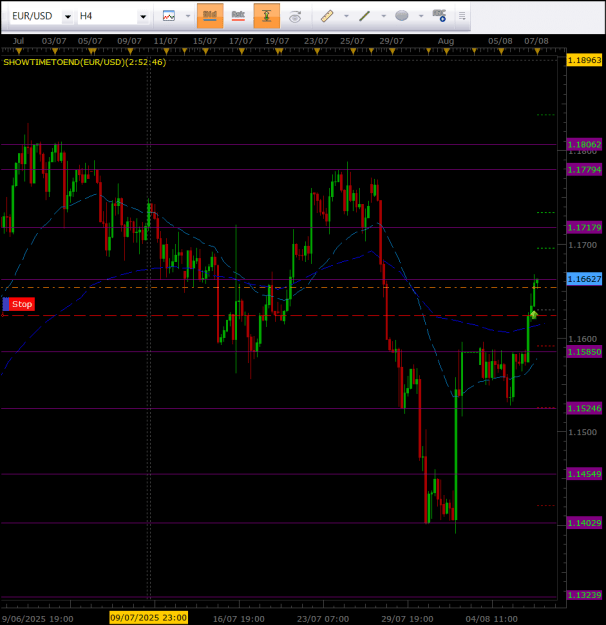Click the yellow 1.18963 price label

click(584, 61)
